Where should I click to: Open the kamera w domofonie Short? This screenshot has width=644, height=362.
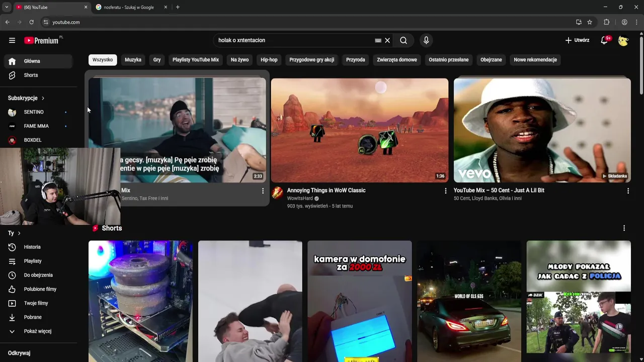point(360,301)
